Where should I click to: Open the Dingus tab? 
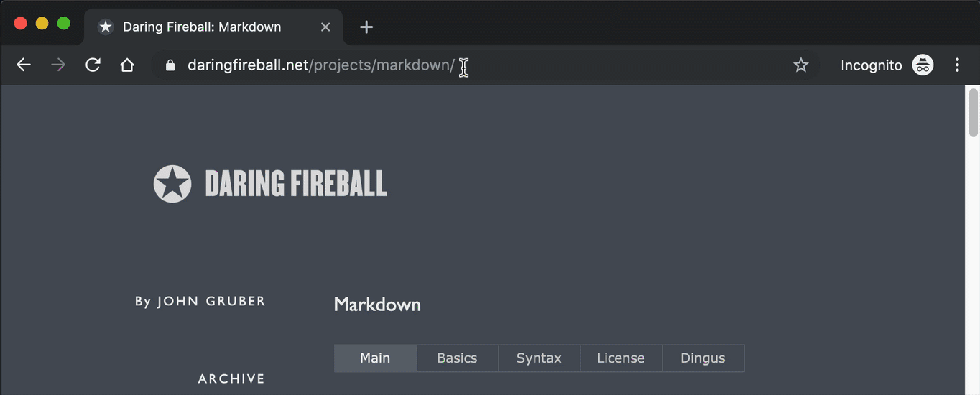[703, 358]
